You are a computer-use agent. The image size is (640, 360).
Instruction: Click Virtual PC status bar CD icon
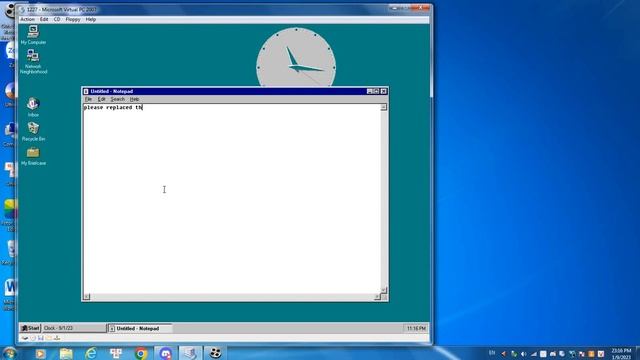pos(33,338)
